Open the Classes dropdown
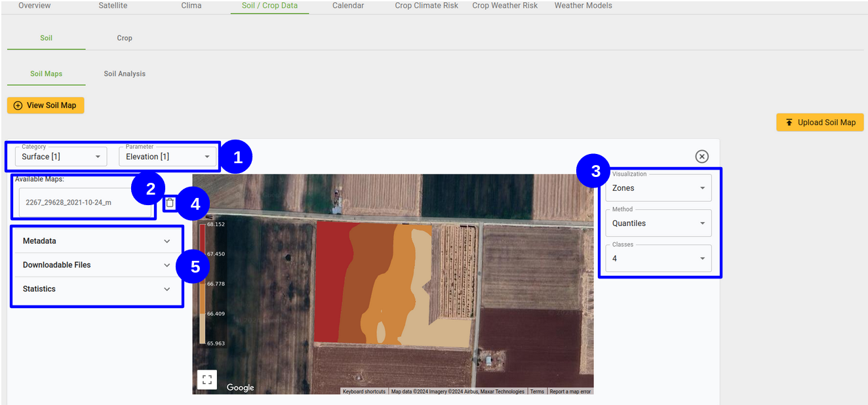Image resolution: width=868 pixels, height=405 pixels. pyautogui.click(x=658, y=259)
